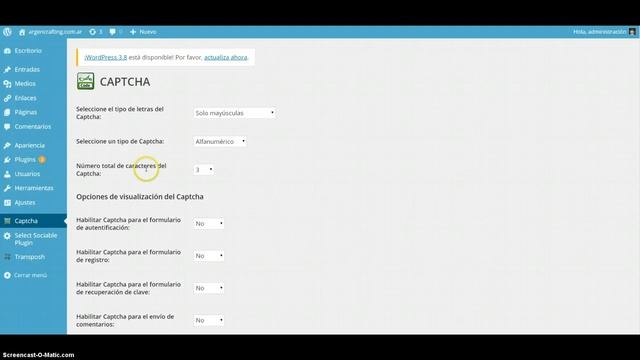Viewport: 640px width, 360px height.
Task: Open the Alfanumérico Captcha type dropdown
Action: click(220, 141)
